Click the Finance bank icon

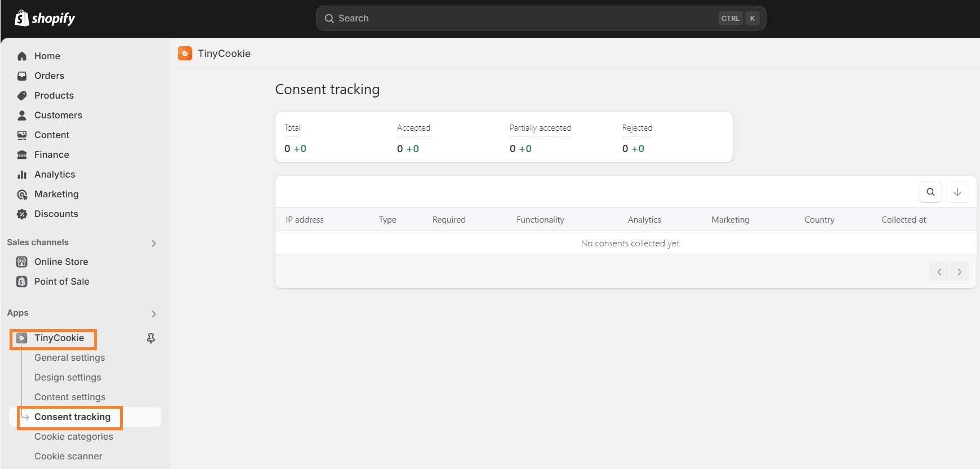22,154
